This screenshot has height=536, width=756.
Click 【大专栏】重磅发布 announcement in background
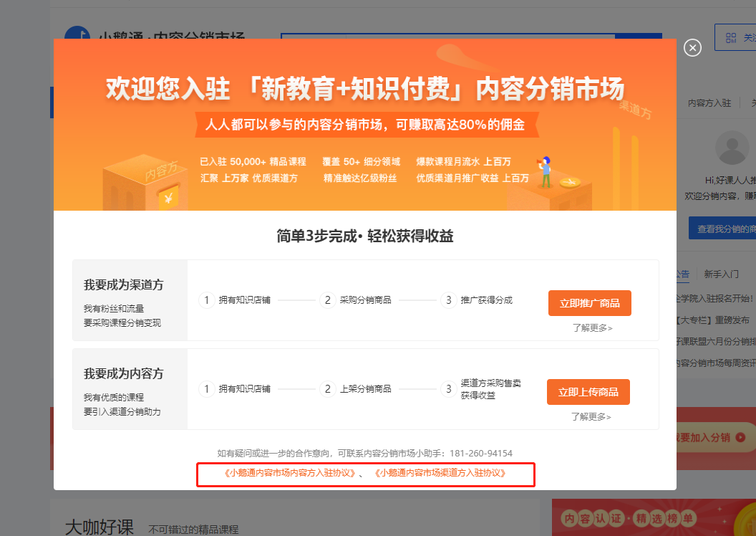[712, 320]
